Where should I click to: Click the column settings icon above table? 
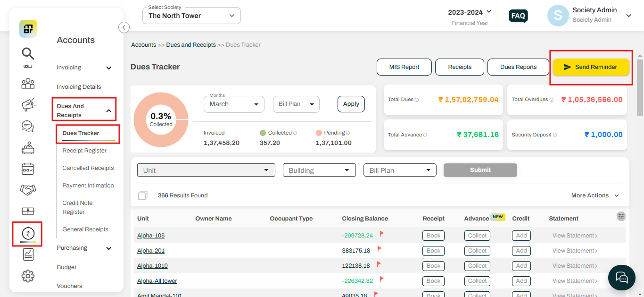tap(621, 216)
